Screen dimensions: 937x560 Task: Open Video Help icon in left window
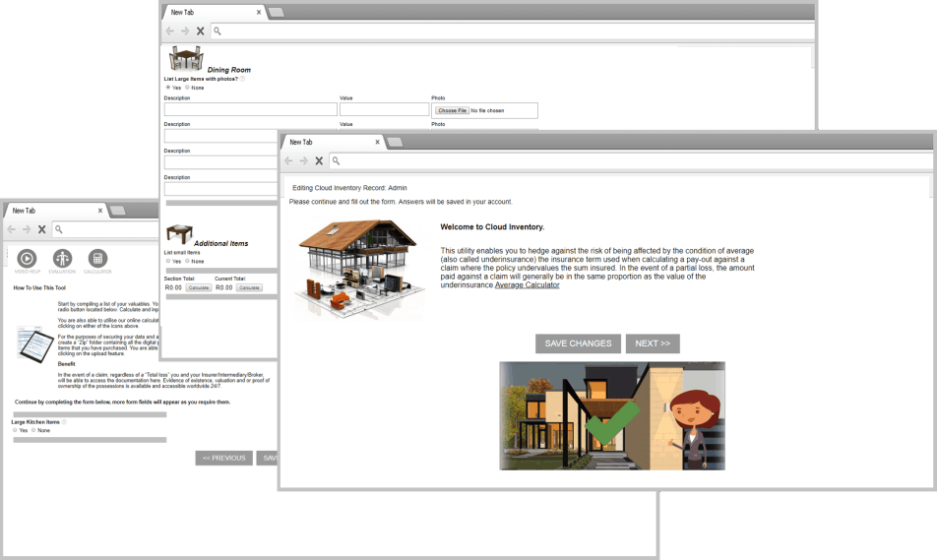pos(27,258)
